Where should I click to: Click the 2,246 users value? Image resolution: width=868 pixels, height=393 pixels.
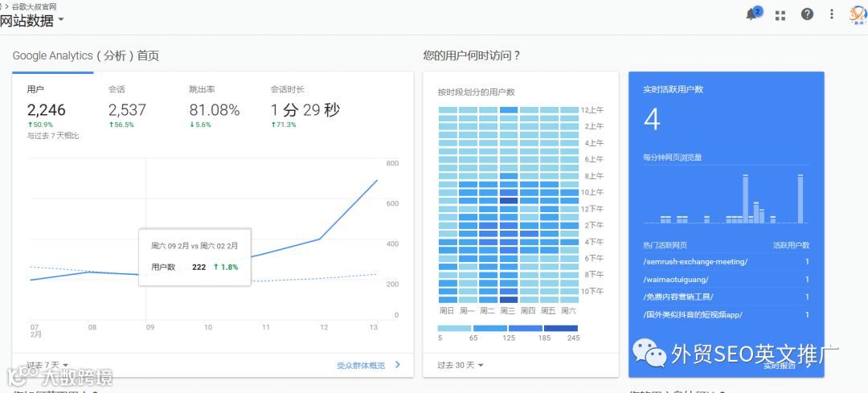[x=46, y=109]
